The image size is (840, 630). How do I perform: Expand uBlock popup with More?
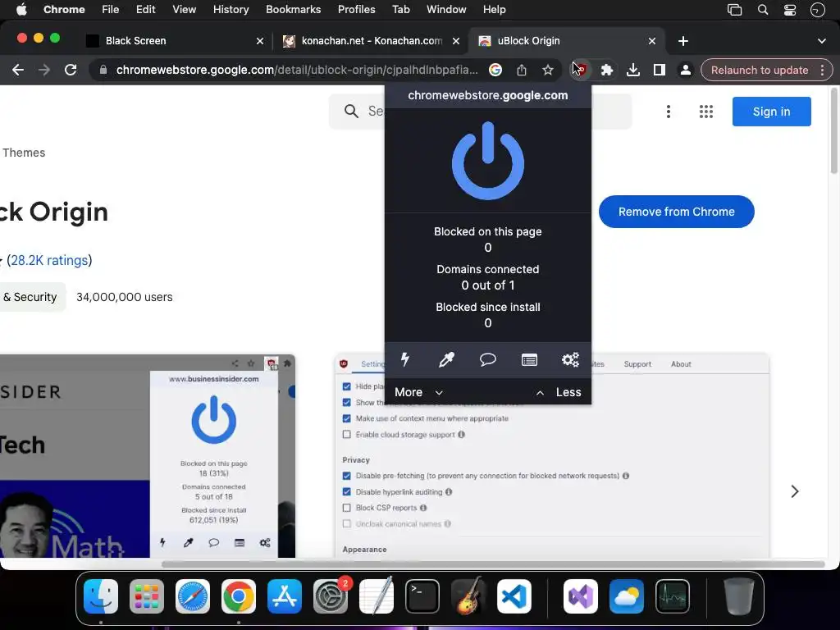tap(418, 392)
